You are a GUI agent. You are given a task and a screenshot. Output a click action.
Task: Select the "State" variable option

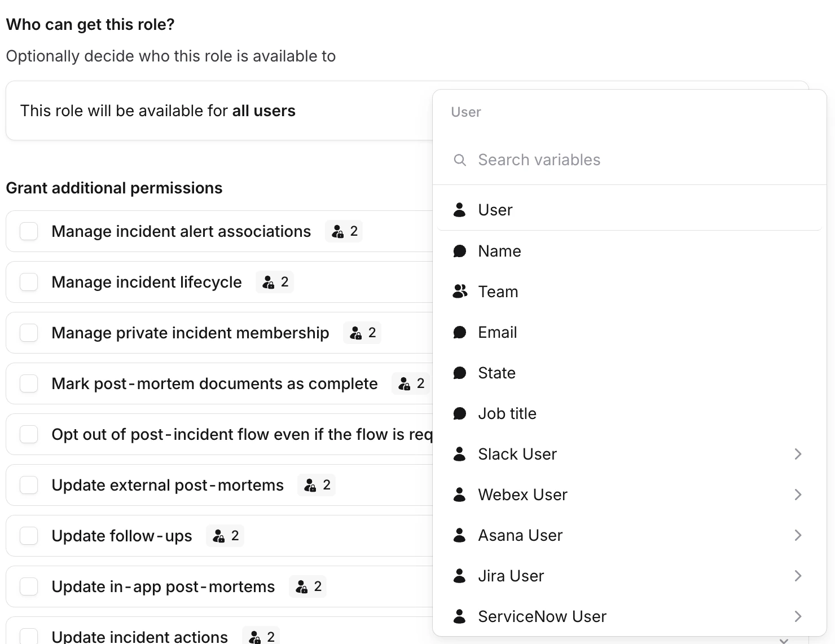click(x=496, y=373)
